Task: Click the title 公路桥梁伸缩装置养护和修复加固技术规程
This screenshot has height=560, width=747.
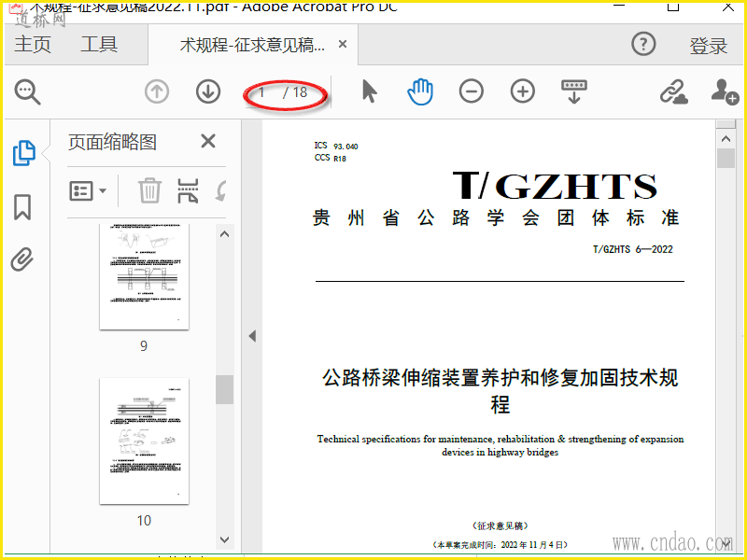Action: coord(500,391)
